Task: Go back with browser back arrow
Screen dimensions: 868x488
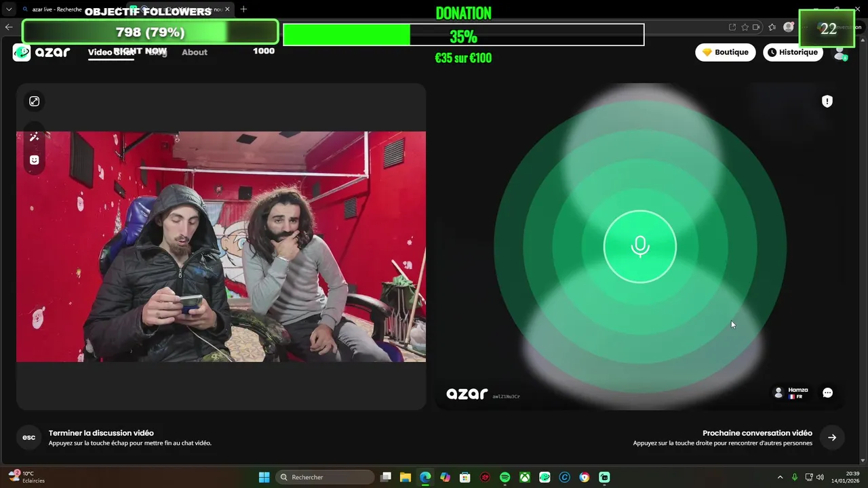Action: tap(9, 27)
